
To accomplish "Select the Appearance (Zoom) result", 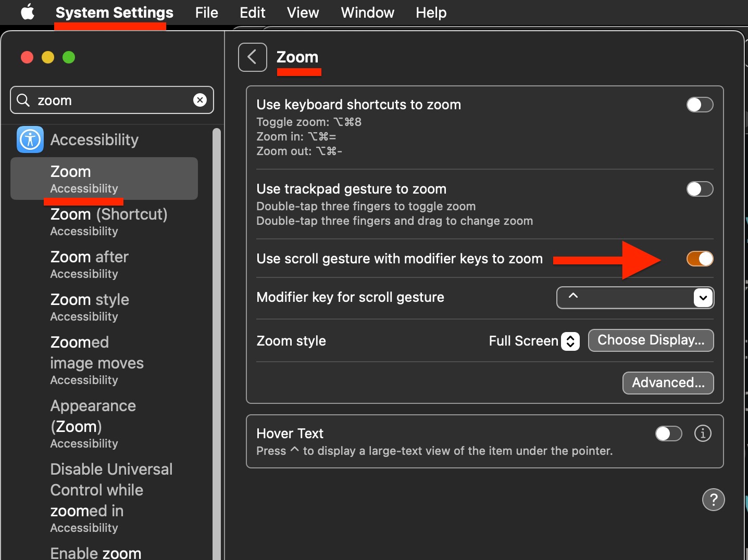I will (x=104, y=424).
